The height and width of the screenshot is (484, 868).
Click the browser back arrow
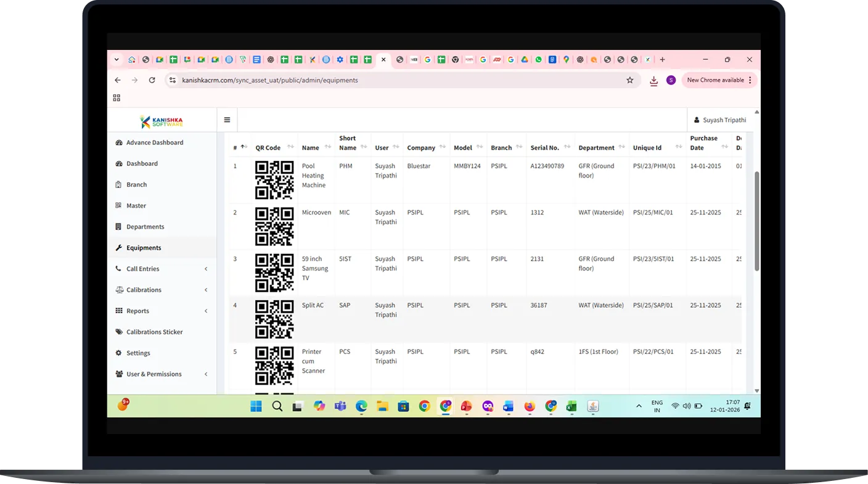coord(118,80)
